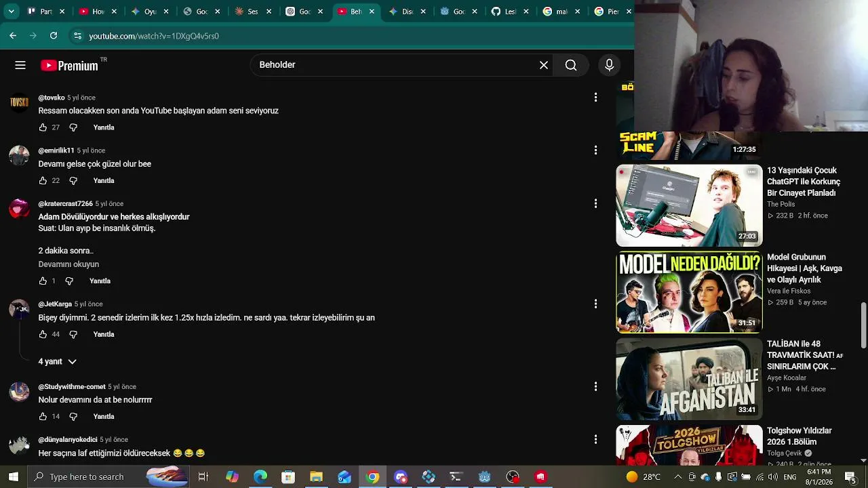
Task: Reload the YouTube page
Action: click(x=54, y=36)
